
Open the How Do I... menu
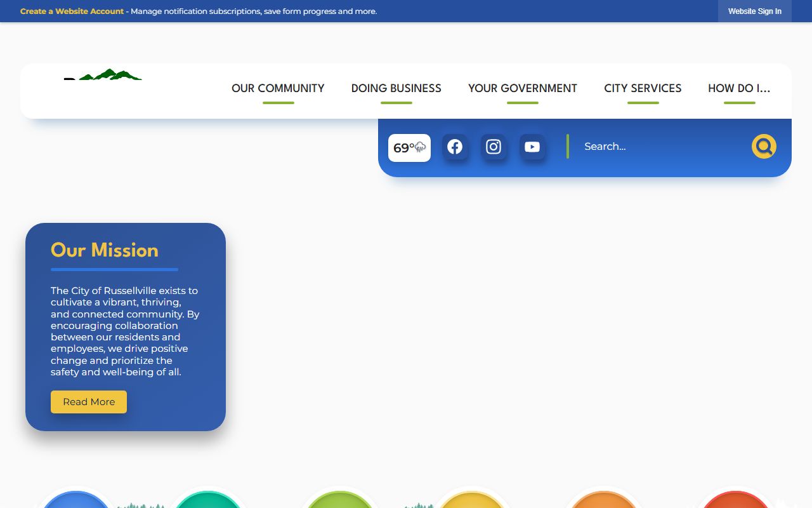(739, 89)
